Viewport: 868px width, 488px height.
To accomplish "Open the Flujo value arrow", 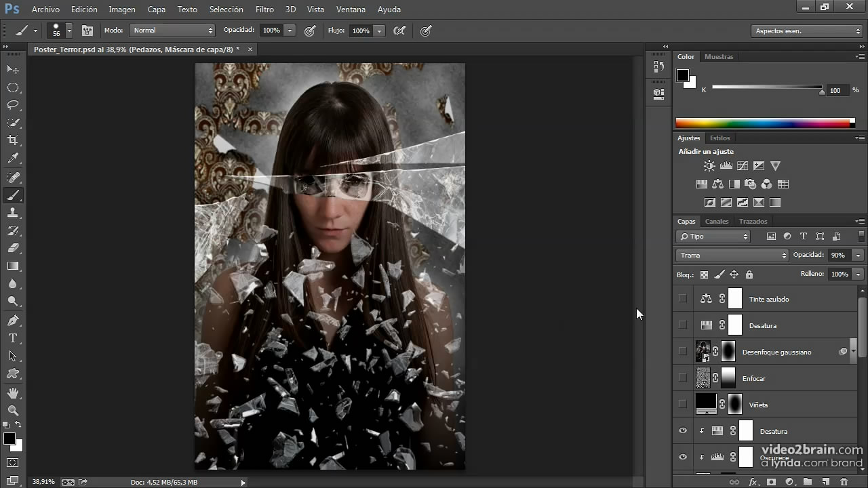I will pos(379,30).
